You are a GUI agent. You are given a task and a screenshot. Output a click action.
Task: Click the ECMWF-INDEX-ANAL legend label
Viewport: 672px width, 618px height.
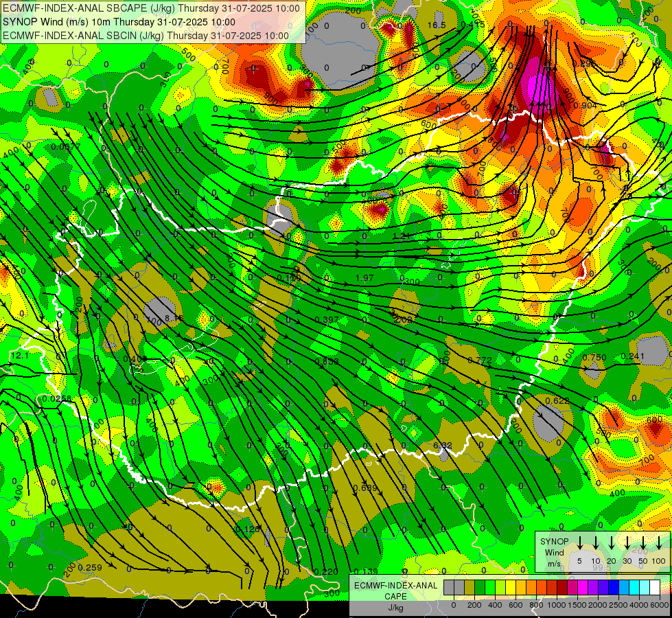(x=395, y=586)
